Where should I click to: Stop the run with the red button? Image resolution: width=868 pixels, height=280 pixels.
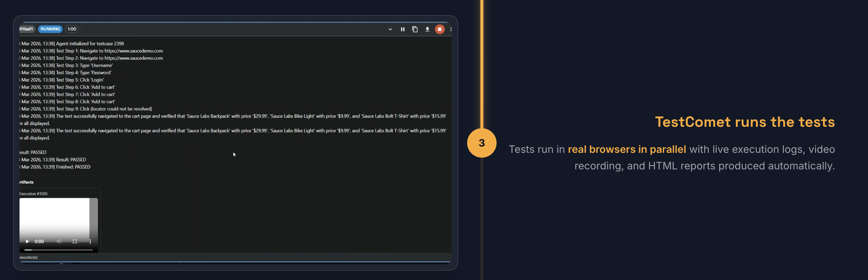click(440, 29)
